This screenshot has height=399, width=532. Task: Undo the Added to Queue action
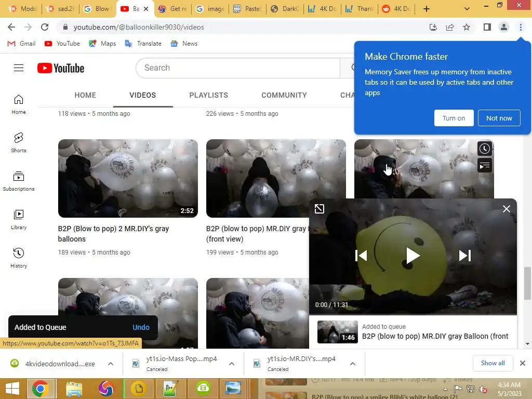pyautogui.click(x=141, y=327)
